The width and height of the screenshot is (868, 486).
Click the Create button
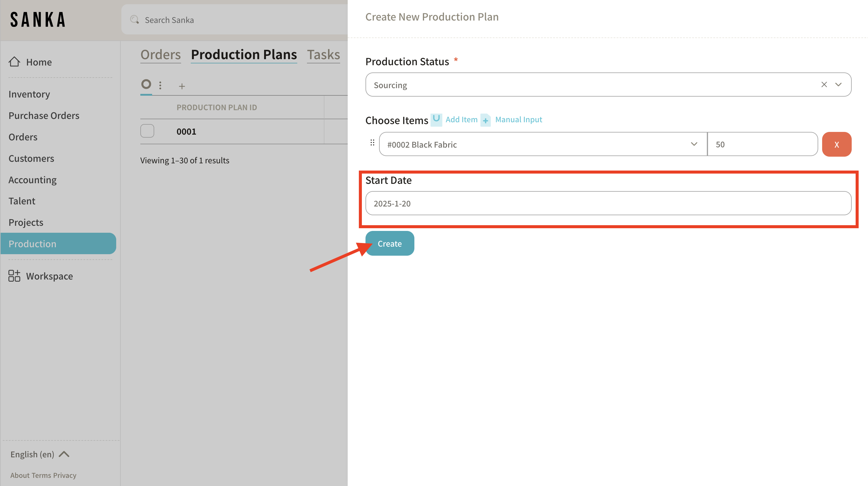[390, 243]
